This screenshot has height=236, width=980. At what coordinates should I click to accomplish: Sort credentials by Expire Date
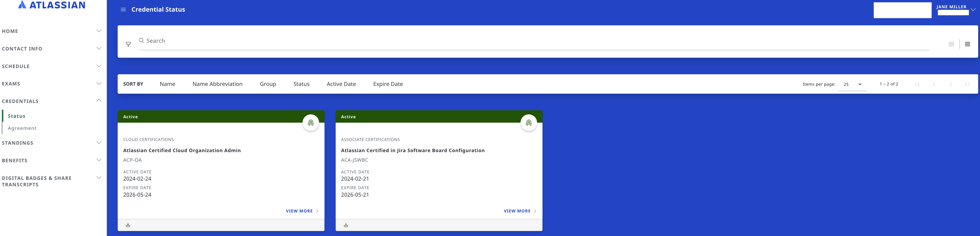point(388,84)
